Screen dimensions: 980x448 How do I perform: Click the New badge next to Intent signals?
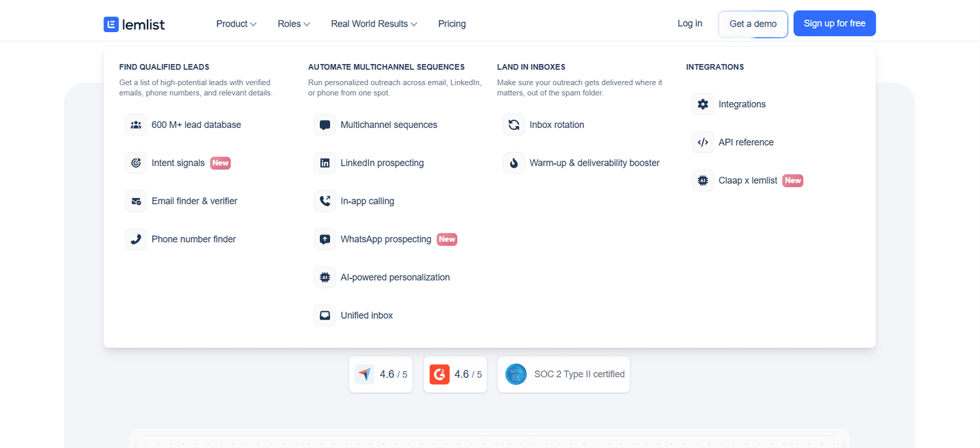tap(220, 163)
